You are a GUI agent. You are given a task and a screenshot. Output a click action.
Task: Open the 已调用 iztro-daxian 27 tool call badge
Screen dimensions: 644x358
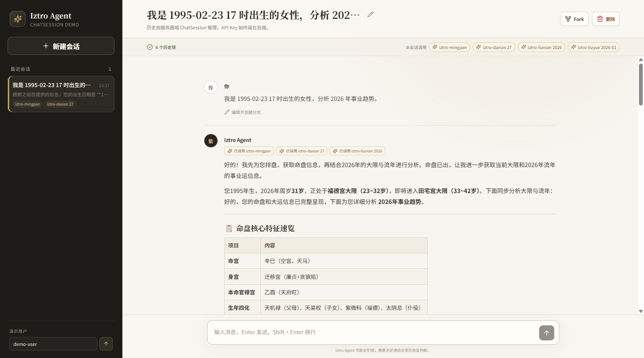[x=302, y=151]
